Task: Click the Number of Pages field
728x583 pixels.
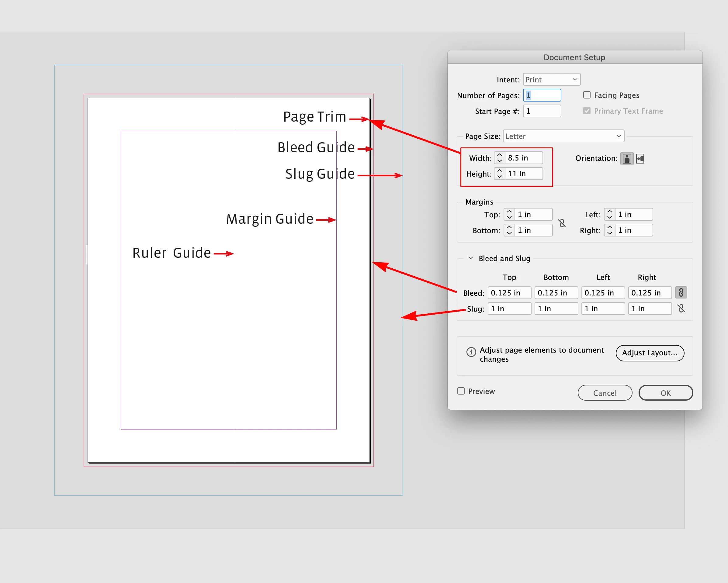Action: click(542, 95)
